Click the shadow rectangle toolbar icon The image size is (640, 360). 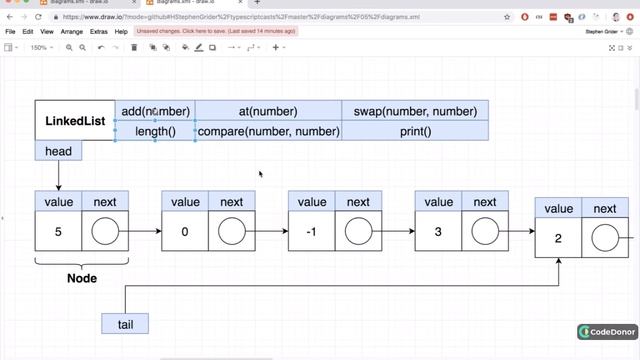(212, 48)
